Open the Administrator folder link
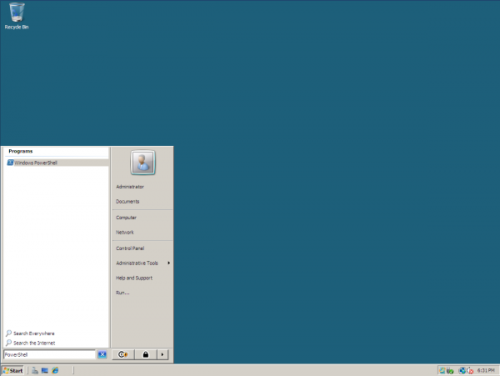Screen dimensions: 500x376 (130, 187)
